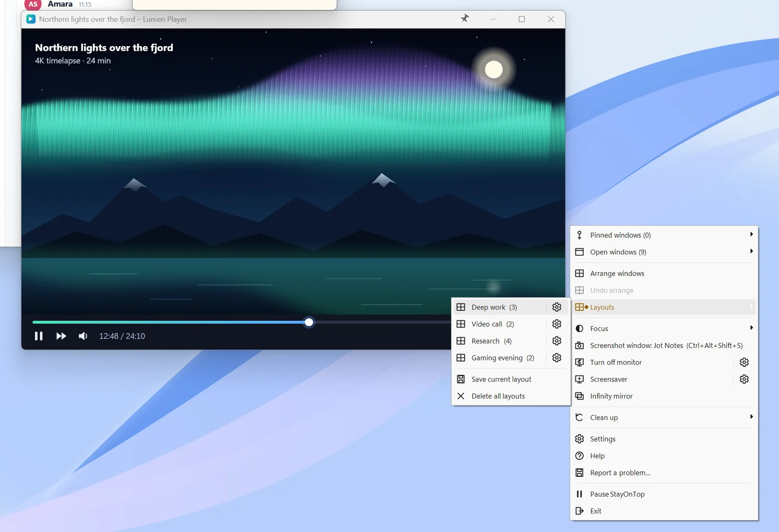This screenshot has width=779, height=532.
Task: Apply the Research (4) layout
Action: click(500, 340)
